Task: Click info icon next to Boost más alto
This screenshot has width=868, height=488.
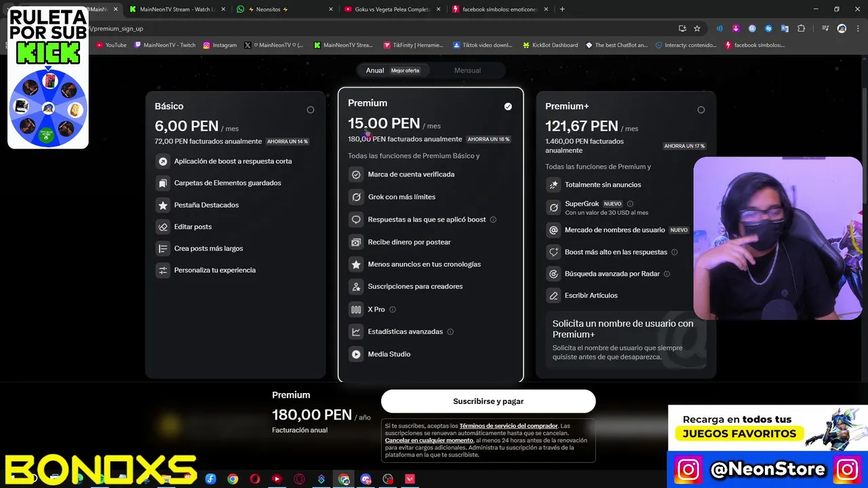Action: pyautogui.click(x=674, y=252)
